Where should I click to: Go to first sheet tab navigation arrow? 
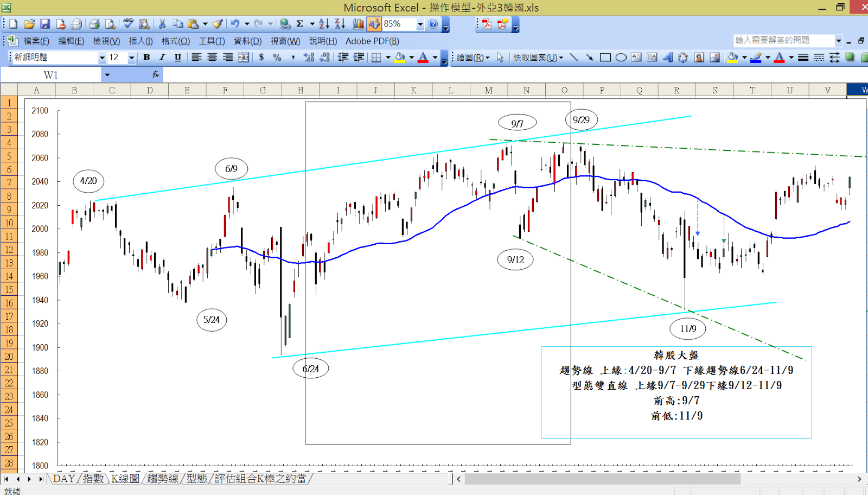[7, 479]
